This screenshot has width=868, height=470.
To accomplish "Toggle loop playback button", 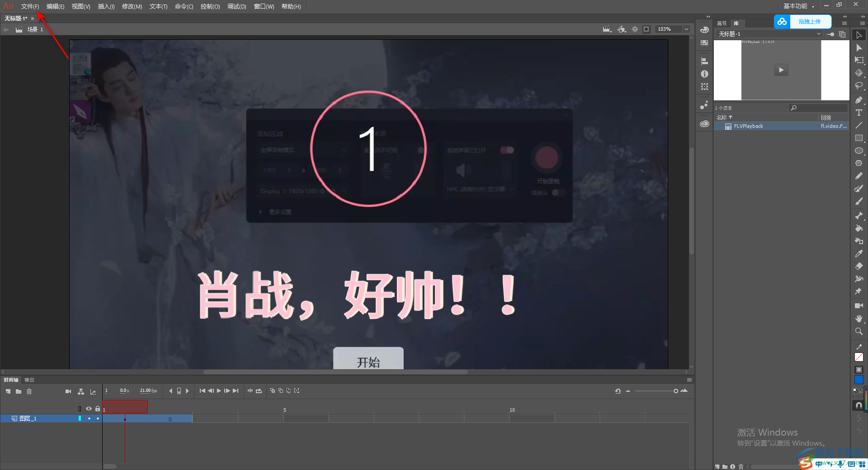I will [x=259, y=391].
